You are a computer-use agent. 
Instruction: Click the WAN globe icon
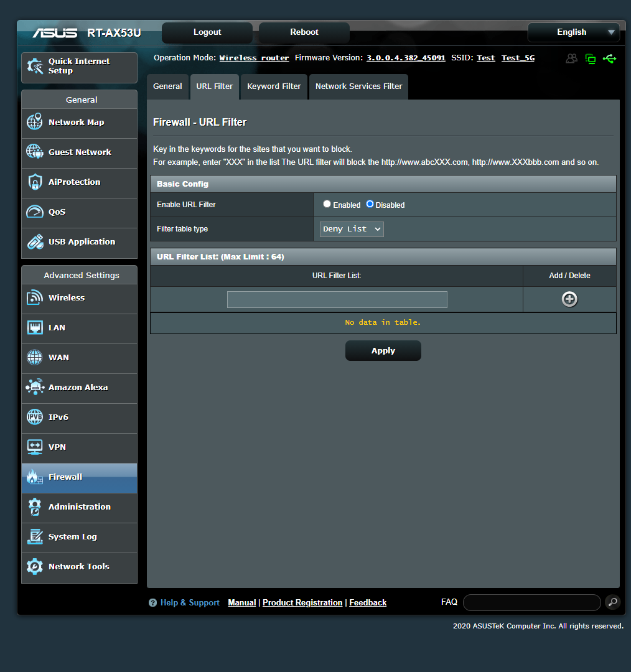tap(35, 357)
